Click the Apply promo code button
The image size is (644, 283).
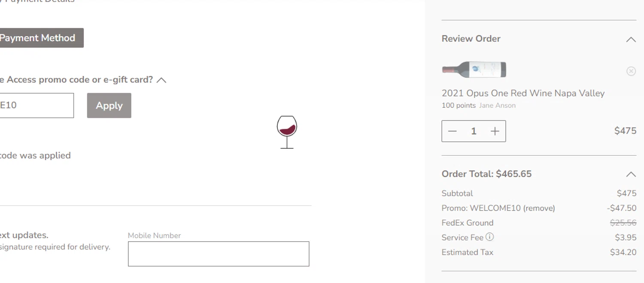click(109, 105)
